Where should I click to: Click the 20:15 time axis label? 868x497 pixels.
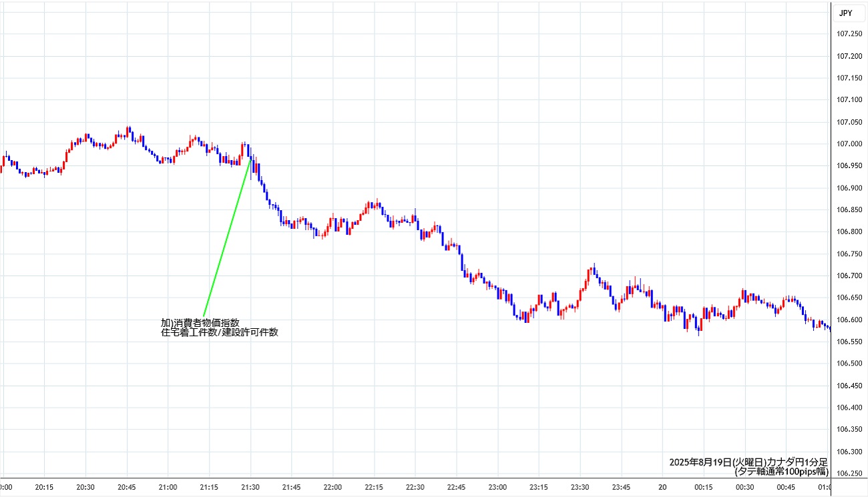(x=44, y=488)
